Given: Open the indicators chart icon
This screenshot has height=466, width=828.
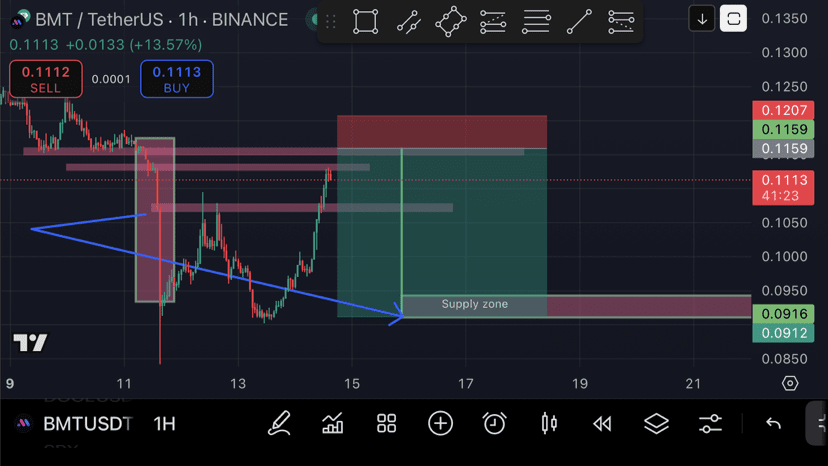Looking at the screenshot, I should pyautogui.click(x=333, y=423).
